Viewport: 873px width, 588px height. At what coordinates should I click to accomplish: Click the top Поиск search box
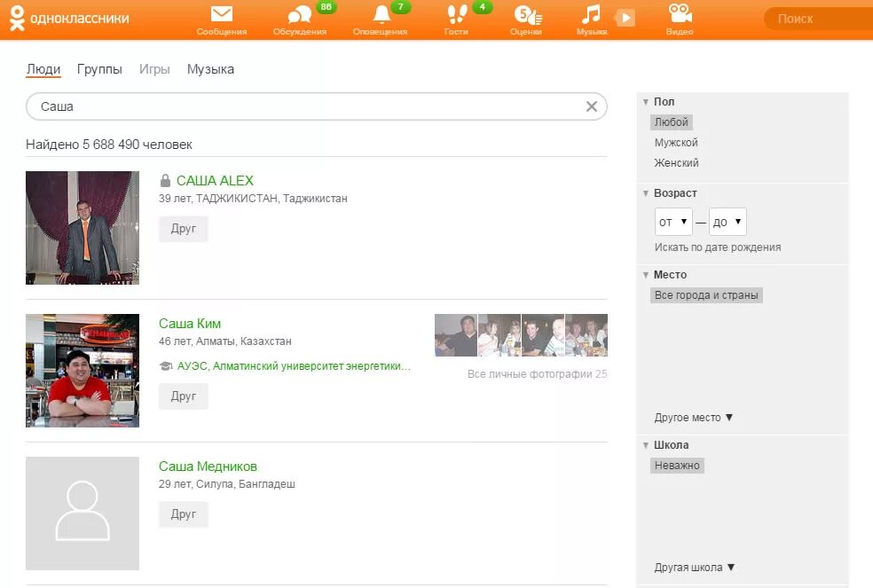pyautogui.click(x=818, y=19)
